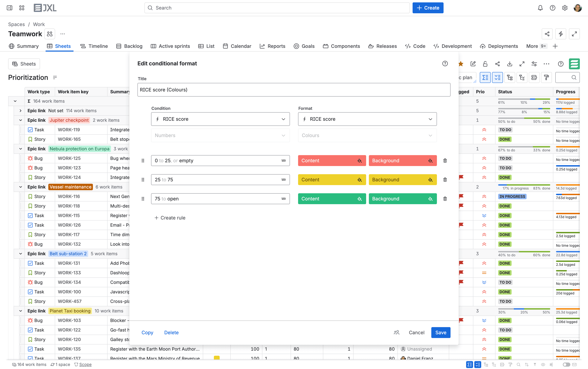Toggle the checklist grouping toolbar button
Viewport: 588px width, 369px height.
497,78
